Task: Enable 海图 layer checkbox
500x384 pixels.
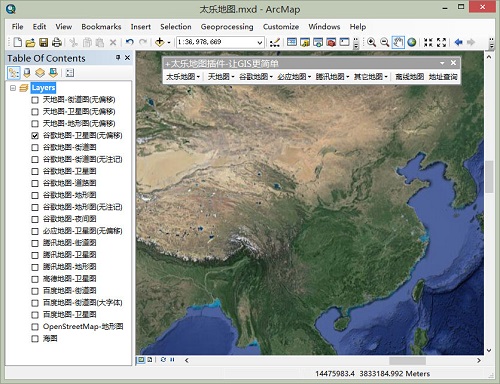Action: (35, 339)
